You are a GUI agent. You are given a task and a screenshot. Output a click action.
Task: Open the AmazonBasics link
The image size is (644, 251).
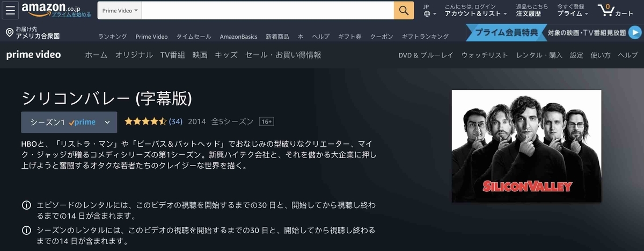(238, 37)
